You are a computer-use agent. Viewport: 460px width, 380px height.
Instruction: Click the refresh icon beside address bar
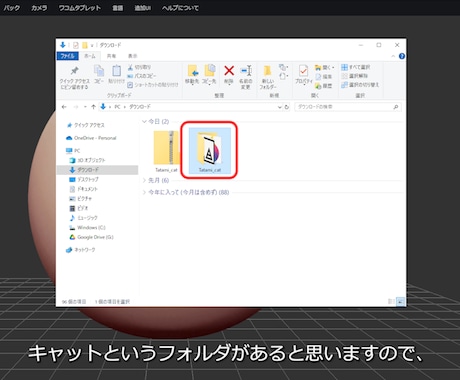(287, 107)
